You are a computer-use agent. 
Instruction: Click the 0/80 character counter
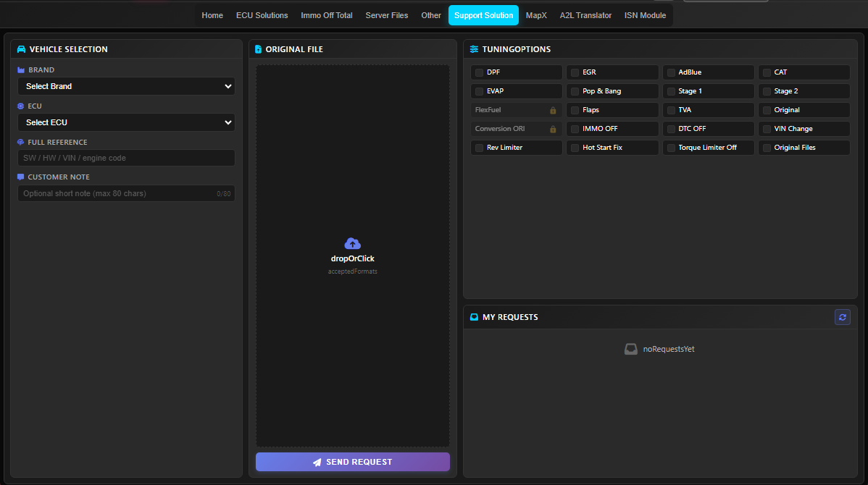[x=224, y=193]
